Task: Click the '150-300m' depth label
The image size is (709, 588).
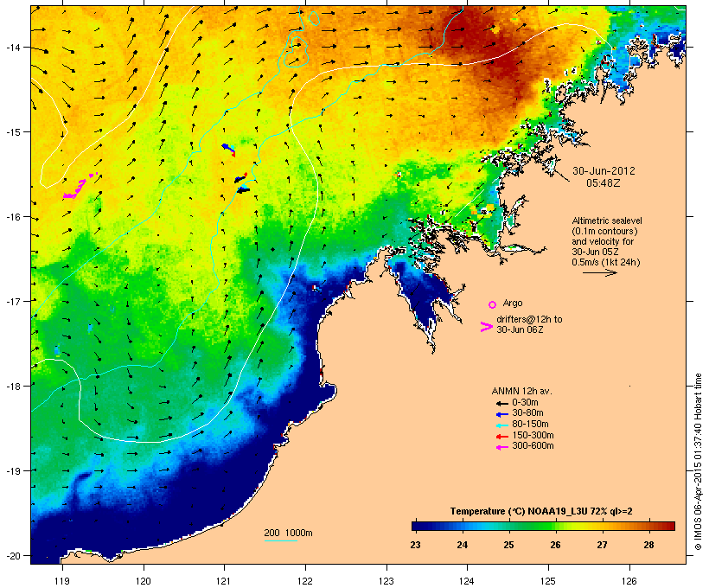Action: [x=533, y=435]
